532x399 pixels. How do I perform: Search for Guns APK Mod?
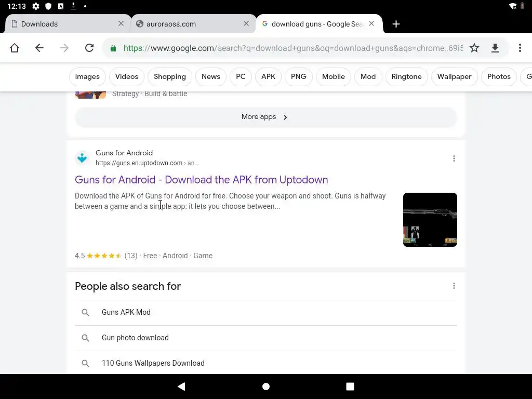[x=265, y=312]
